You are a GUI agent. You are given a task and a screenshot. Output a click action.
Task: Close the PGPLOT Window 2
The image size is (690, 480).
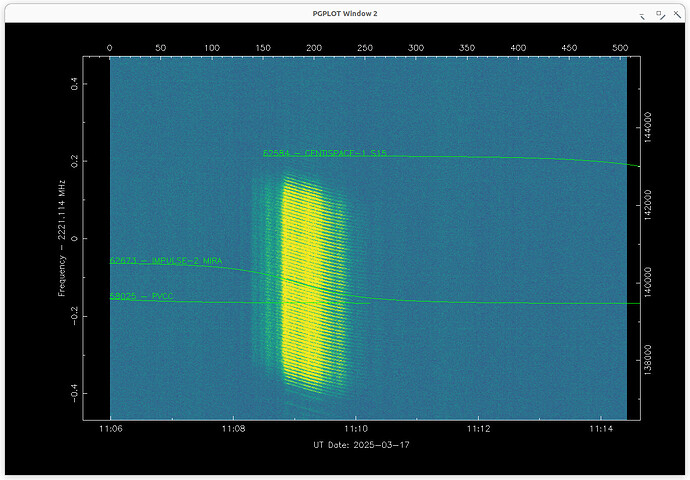pyautogui.click(x=677, y=15)
